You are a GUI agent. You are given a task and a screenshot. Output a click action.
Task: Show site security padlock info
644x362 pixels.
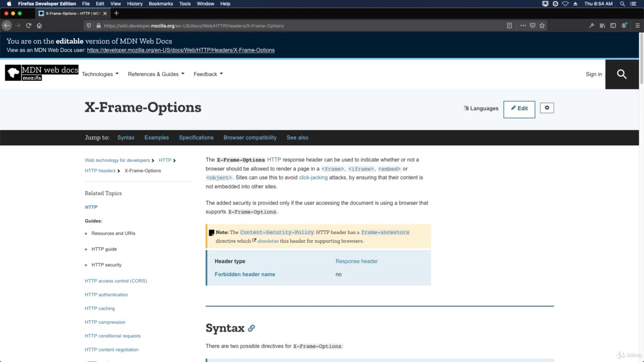pos(98,26)
